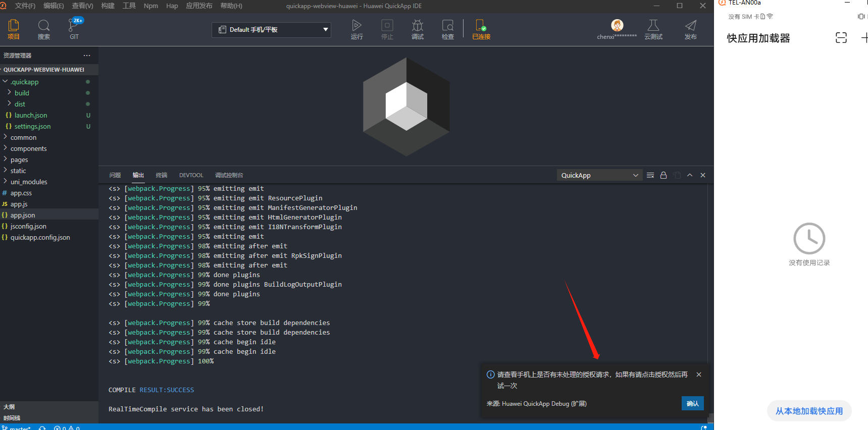Open explorer more actions ellipsis

(87, 56)
